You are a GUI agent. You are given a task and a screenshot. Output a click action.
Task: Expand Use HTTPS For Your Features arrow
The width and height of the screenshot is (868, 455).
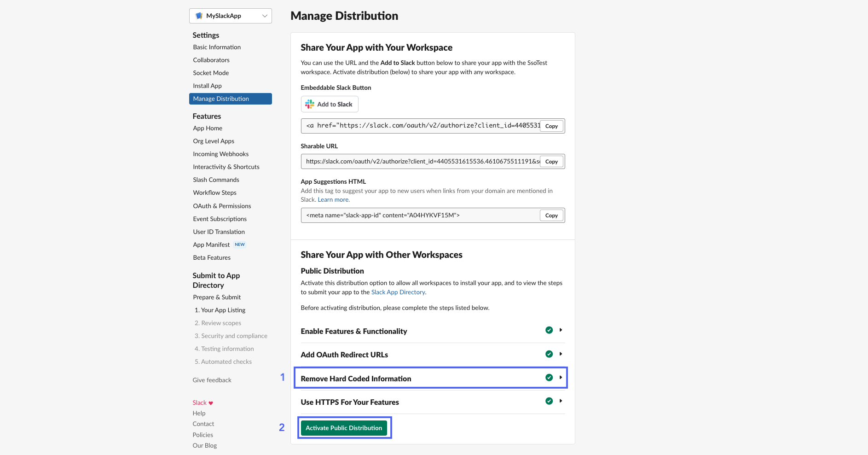coord(561,401)
